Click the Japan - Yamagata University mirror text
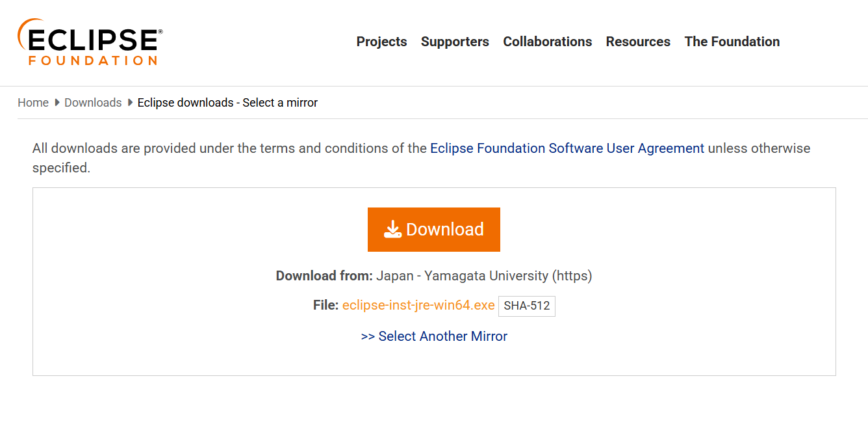 (x=484, y=276)
